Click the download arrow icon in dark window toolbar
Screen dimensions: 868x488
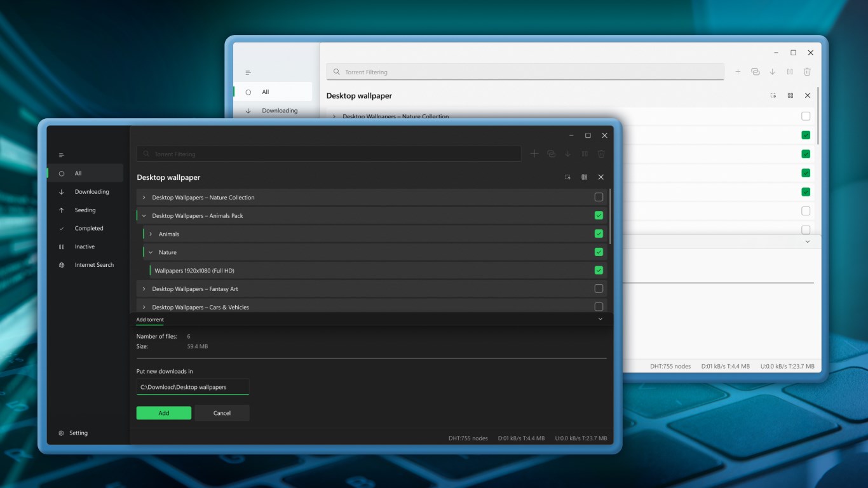point(568,154)
